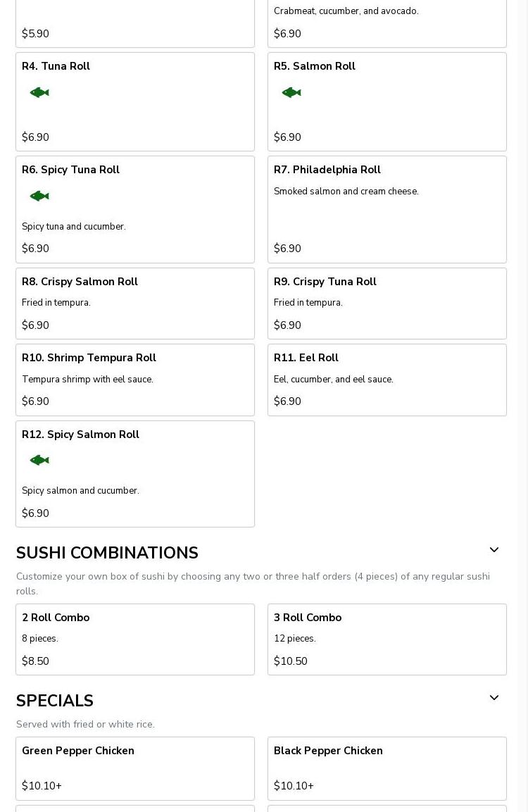Open R10. Shrimp Tempura Roll
This screenshot has width=528, height=812.
point(134,380)
